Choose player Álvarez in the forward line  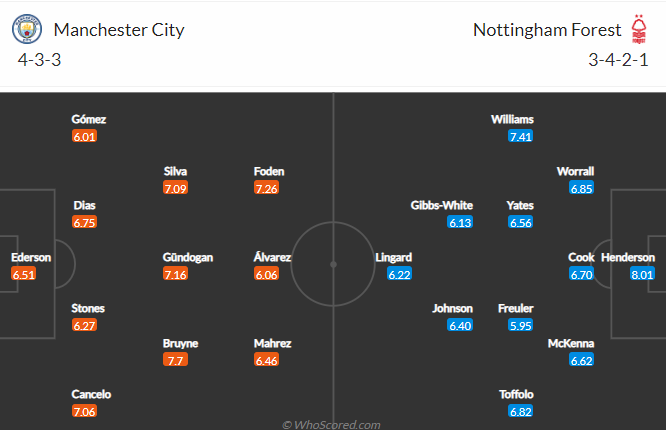click(x=272, y=257)
